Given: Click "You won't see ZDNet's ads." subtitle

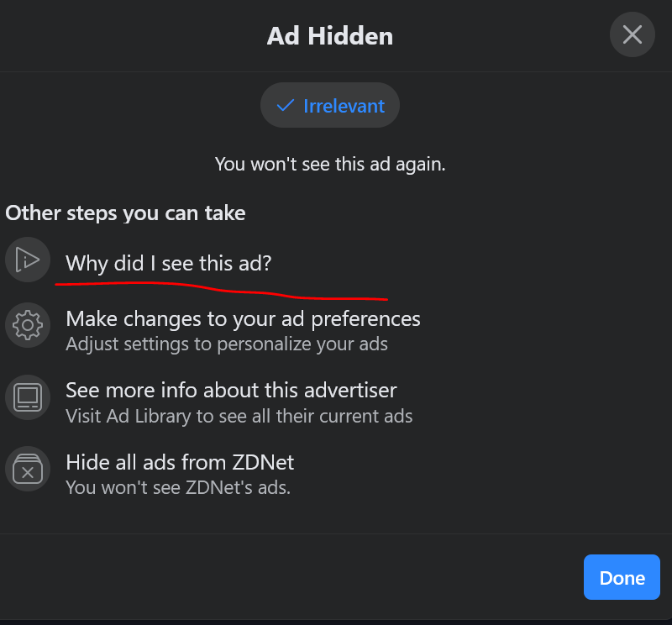Looking at the screenshot, I should (178, 487).
